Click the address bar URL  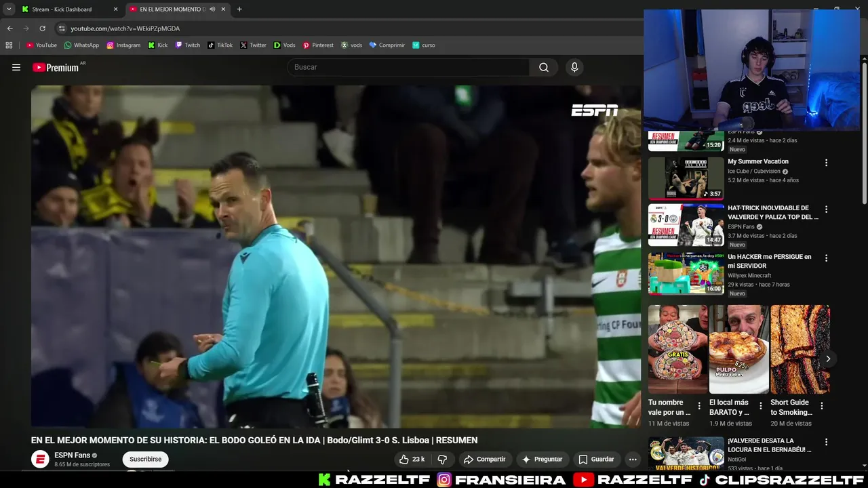click(x=125, y=28)
